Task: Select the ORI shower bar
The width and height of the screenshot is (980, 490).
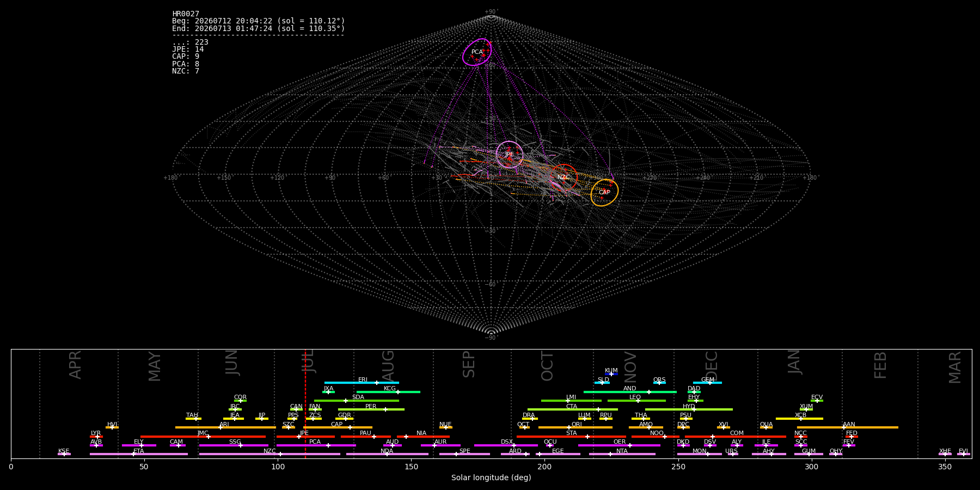Action: click(575, 427)
